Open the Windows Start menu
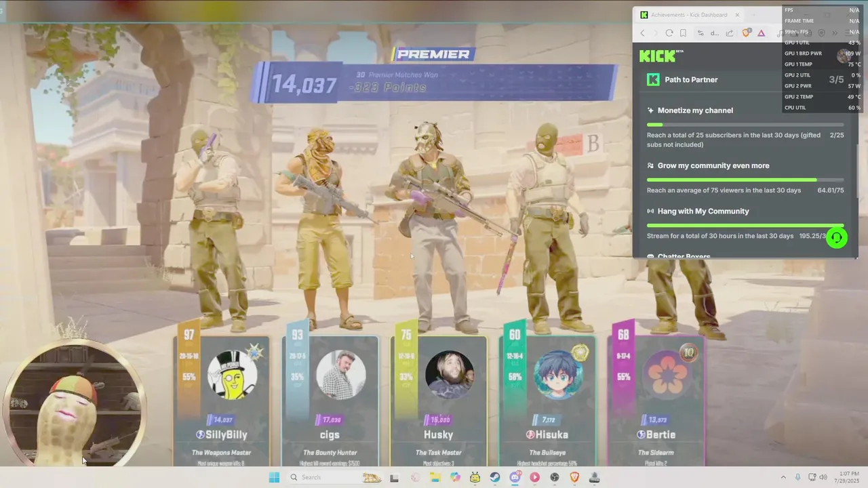Viewport: 868px width, 488px height. click(274, 477)
